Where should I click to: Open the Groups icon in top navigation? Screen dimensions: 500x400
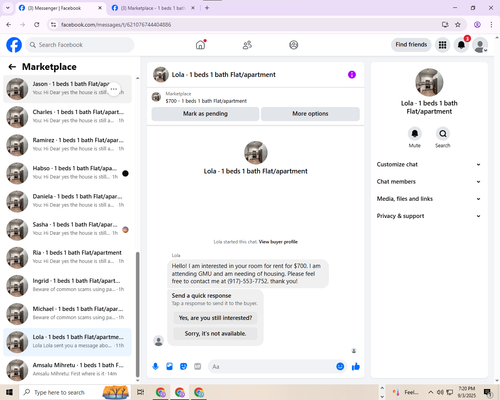pos(294,45)
